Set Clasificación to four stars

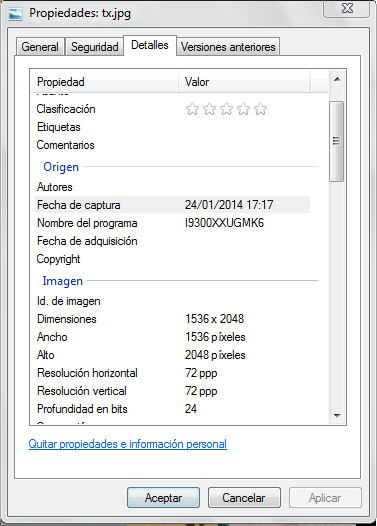click(x=244, y=109)
